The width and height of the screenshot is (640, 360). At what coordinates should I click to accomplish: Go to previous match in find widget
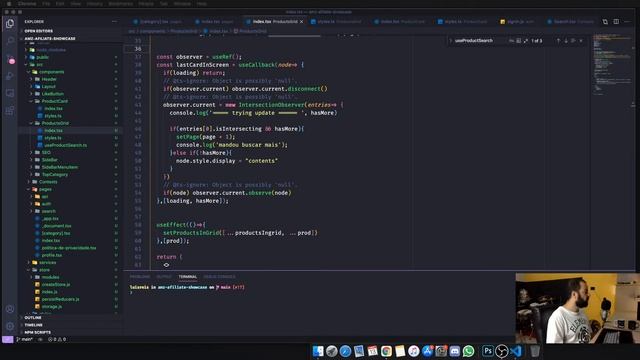pos(558,41)
